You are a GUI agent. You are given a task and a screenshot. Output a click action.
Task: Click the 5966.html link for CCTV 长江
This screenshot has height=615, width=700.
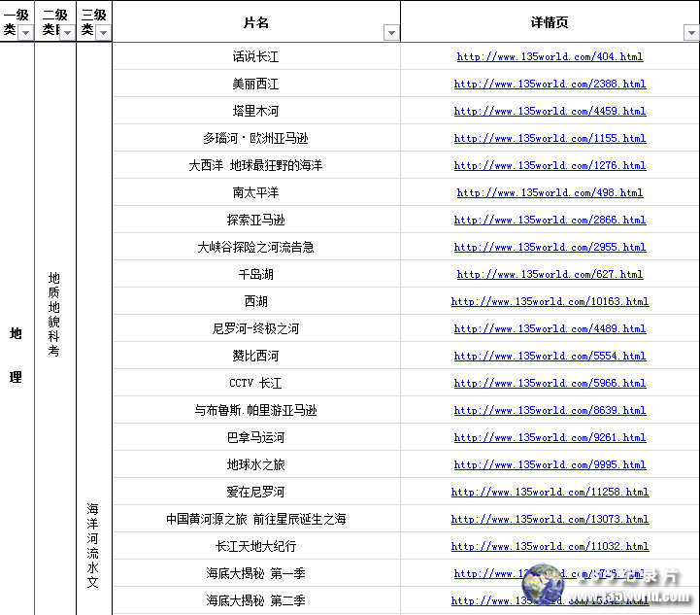pyautogui.click(x=550, y=384)
